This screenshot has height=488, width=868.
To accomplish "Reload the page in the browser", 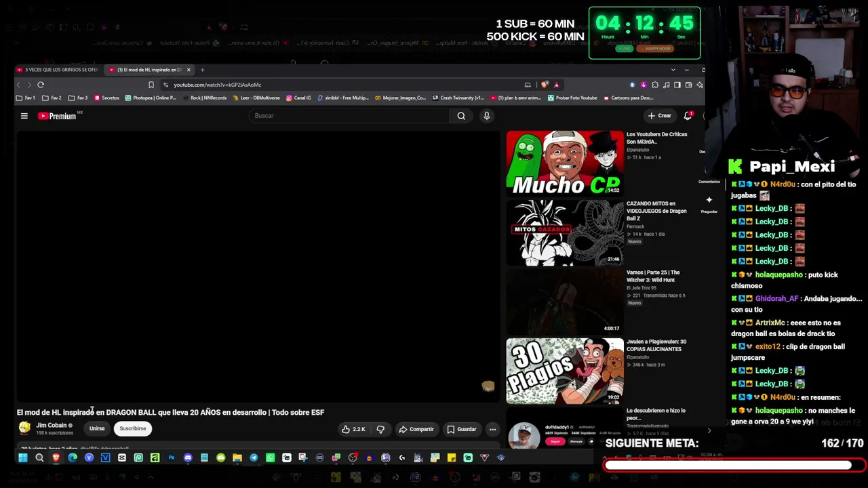I will pyautogui.click(x=41, y=85).
